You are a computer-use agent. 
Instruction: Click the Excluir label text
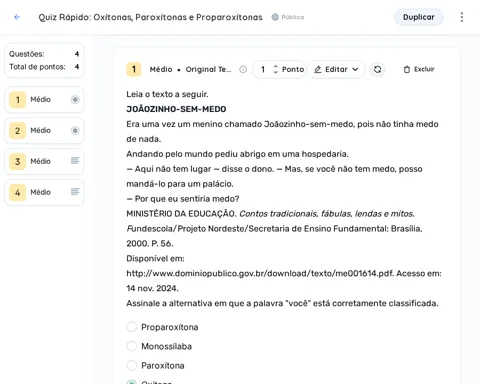click(x=424, y=69)
